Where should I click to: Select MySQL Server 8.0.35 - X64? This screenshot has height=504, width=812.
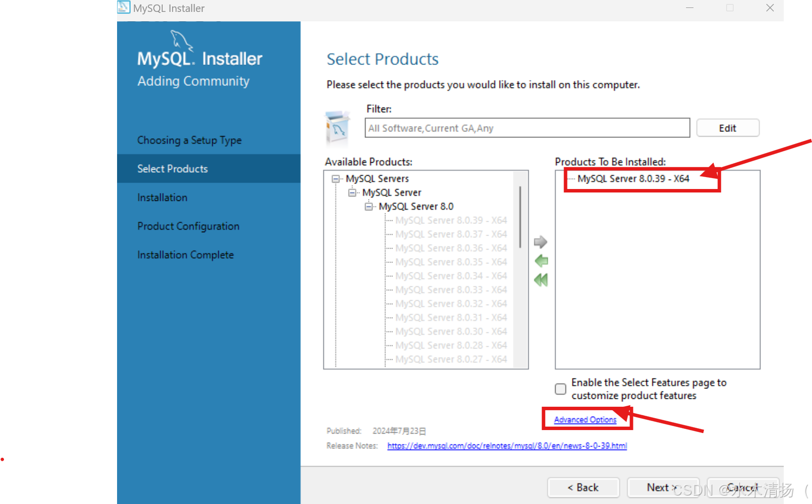click(451, 262)
